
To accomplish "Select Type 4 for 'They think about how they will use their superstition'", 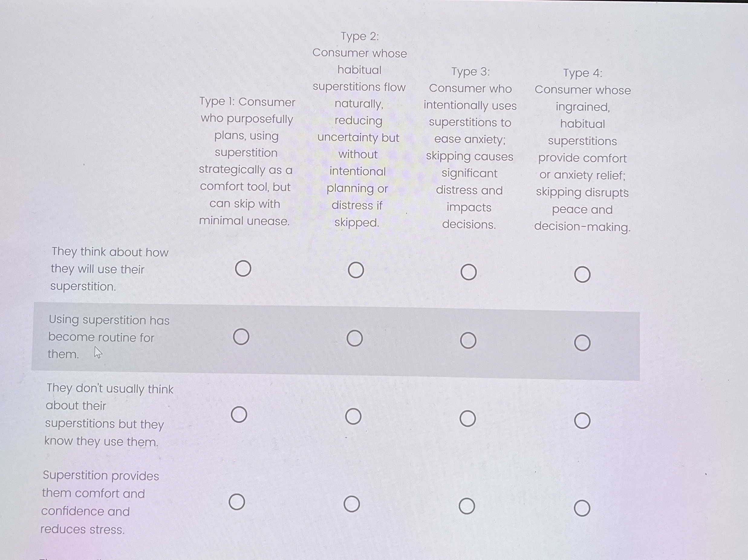I will 582,275.
